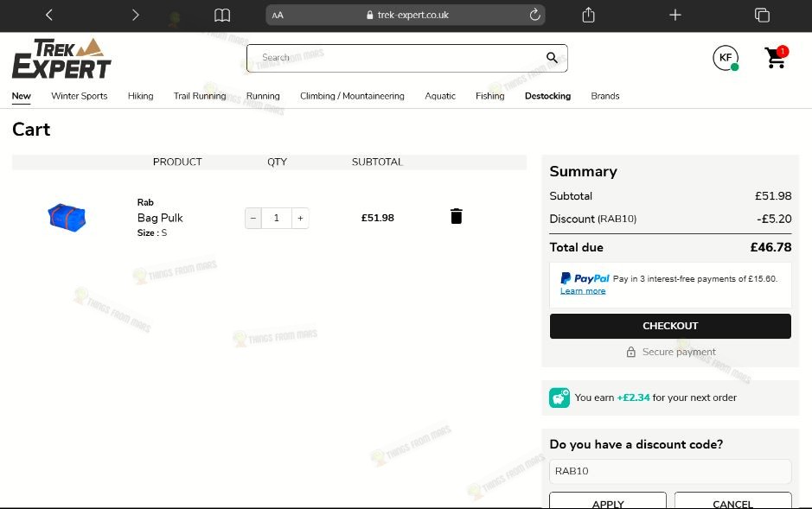
Task: Open the Winter Sports category
Action: (80, 96)
